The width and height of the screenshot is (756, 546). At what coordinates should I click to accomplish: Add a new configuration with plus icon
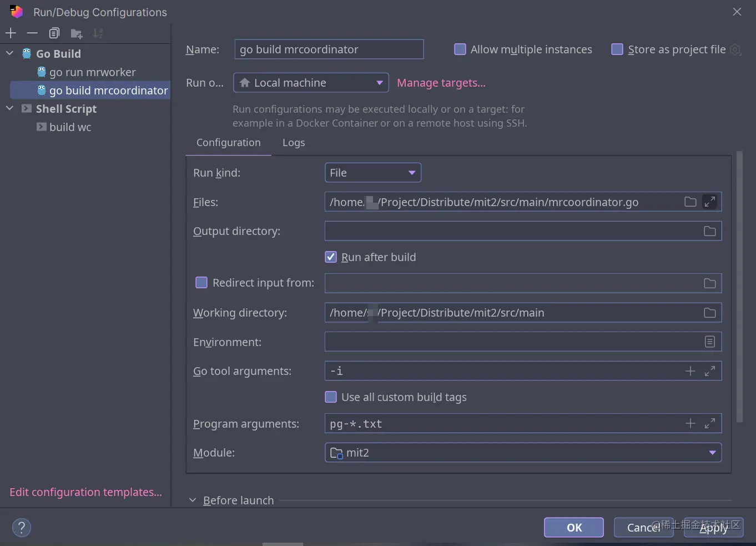11,33
